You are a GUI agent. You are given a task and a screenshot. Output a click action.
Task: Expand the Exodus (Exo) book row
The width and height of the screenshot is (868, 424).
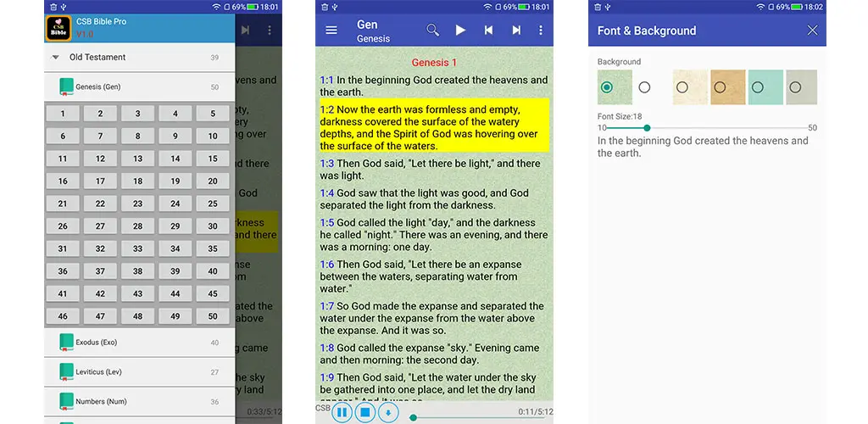click(140, 343)
